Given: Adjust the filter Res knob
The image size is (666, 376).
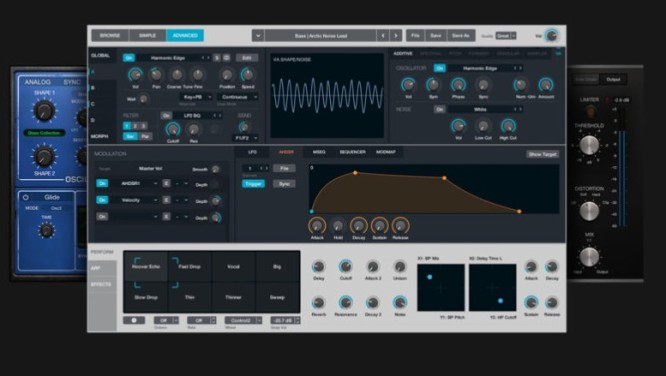Looking at the screenshot, I should click(x=194, y=129).
